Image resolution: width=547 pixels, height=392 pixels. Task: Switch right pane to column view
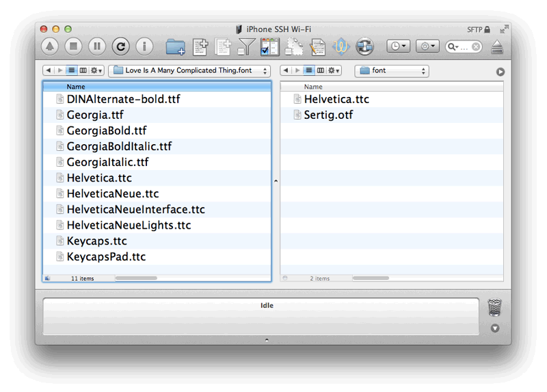pyautogui.click(x=320, y=70)
